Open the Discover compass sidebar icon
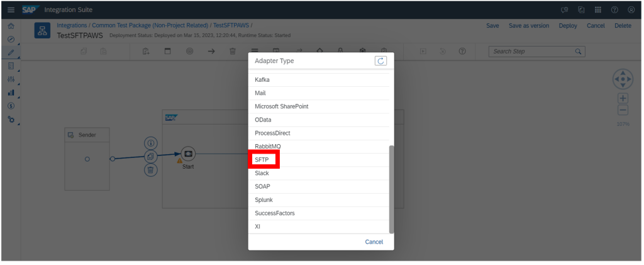 [11, 40]
